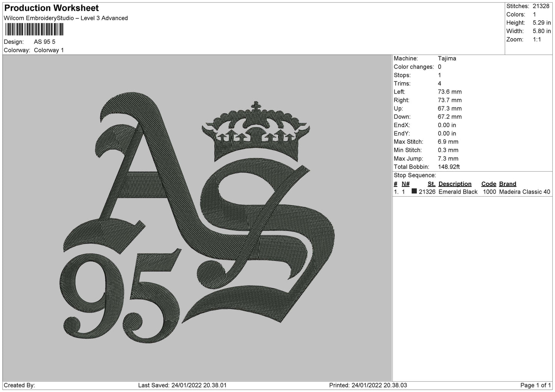Image resolution: width=555 pixels, height=392 pixels.
Task: Click the Down value 67.2 mm
Action: (x=450, y=117)
